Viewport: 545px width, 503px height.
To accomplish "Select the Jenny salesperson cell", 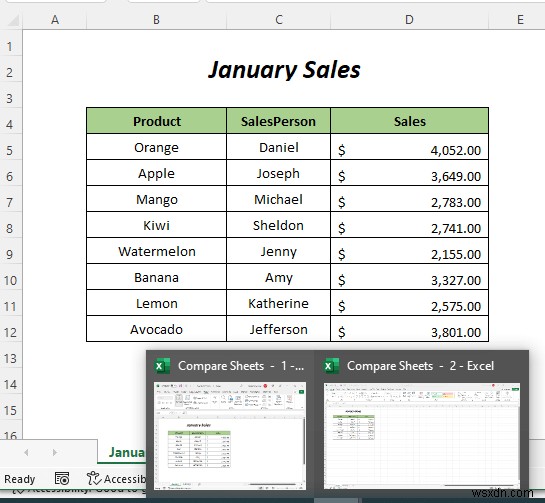I will (x=278, y=251).
